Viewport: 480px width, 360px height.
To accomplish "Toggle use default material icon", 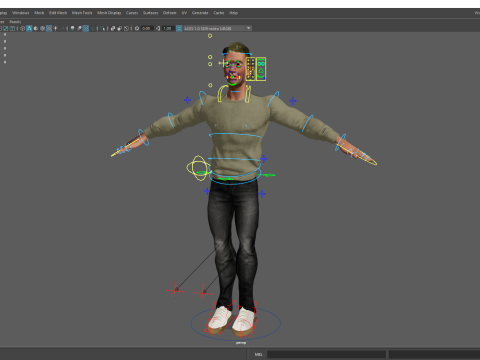I will pos(36,28).
